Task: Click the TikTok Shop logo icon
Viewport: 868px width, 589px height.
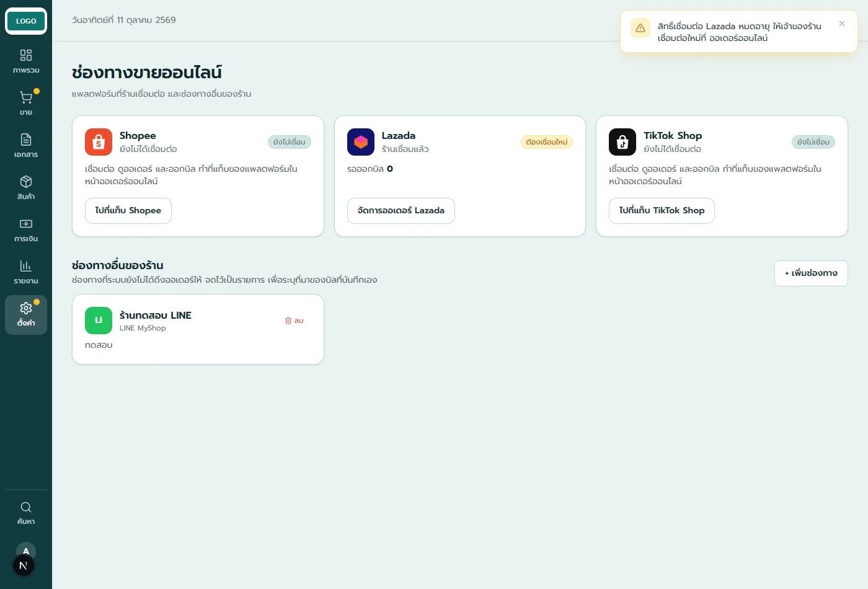Action: coord(622,142)
